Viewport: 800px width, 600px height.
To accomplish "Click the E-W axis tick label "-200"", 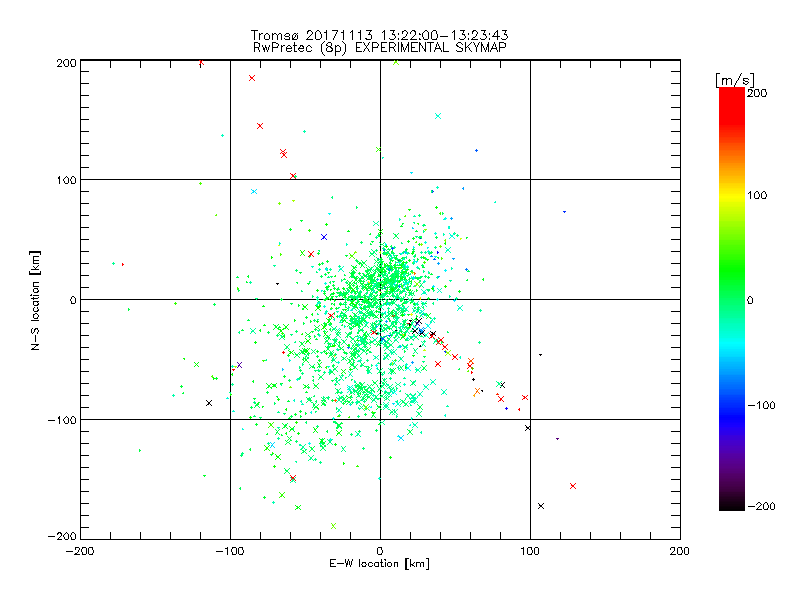I will pyautogui.click(x=80, y=552).
